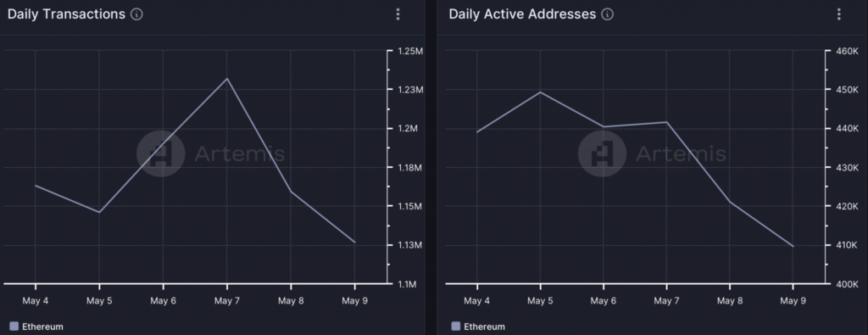Open three-dot menu of Daily Transactions chart
Screen dimensions: 868x335
398,14
